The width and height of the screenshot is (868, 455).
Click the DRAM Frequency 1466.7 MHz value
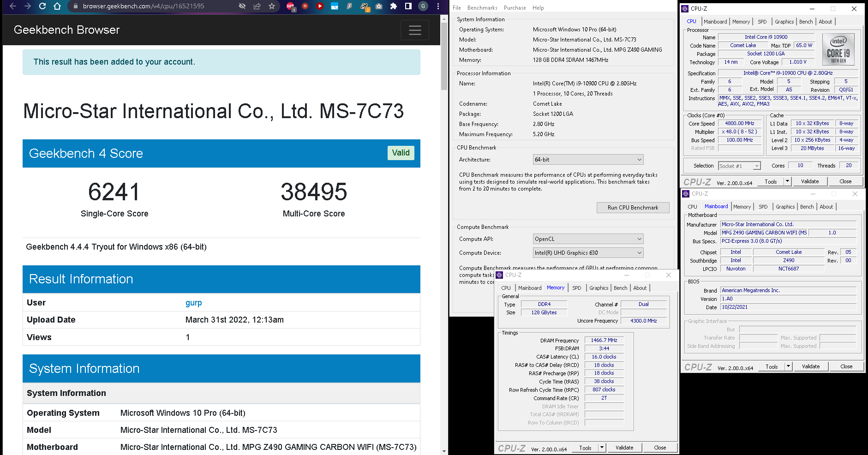604,340
